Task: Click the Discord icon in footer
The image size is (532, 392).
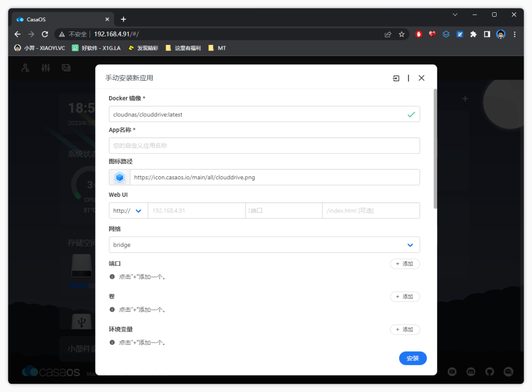Action: coord(471,371)
